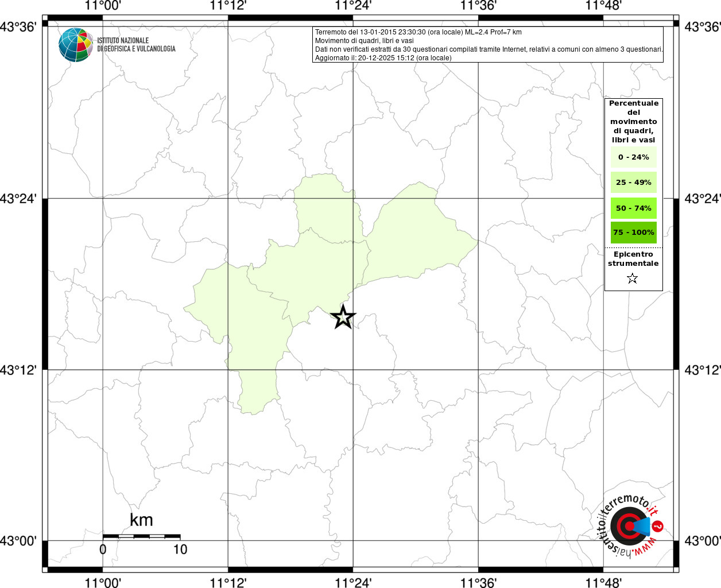Click 'Istituto Nazionale di Geofisica e Vulcanologia' text

136,45
